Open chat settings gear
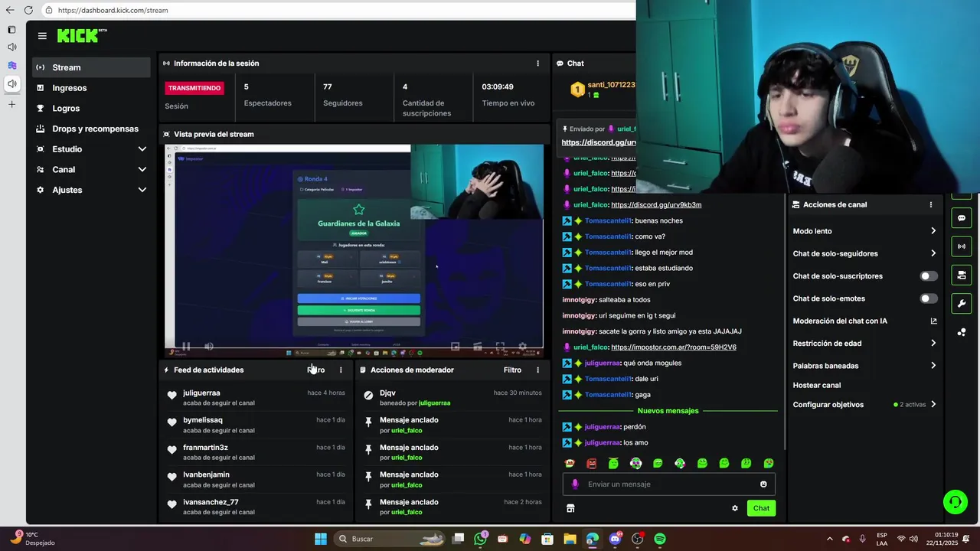980x551 pixels. coord(735,508)
